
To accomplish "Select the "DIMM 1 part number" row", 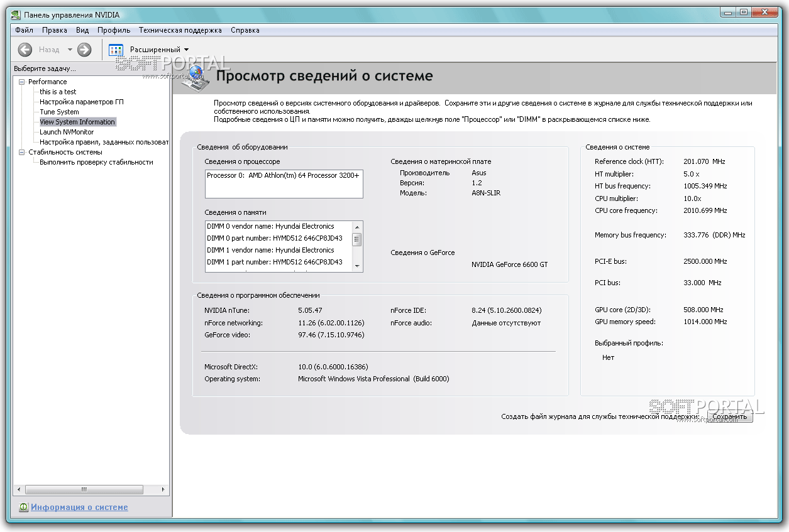I will click(279, 262).
